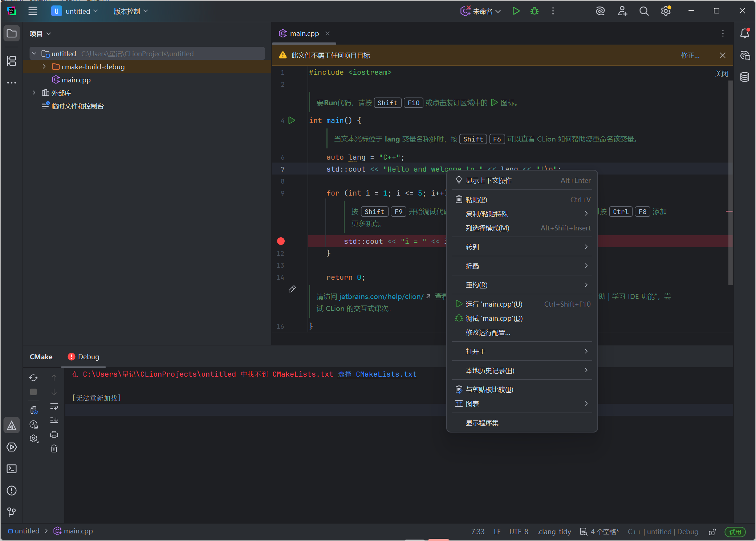Click the 选择 CMakeLists.txt link

(x=377, y=374)
